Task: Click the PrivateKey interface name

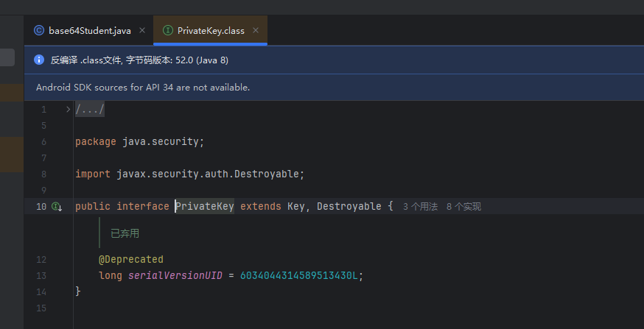Action: pyautogui.click(x=205, y=206)
